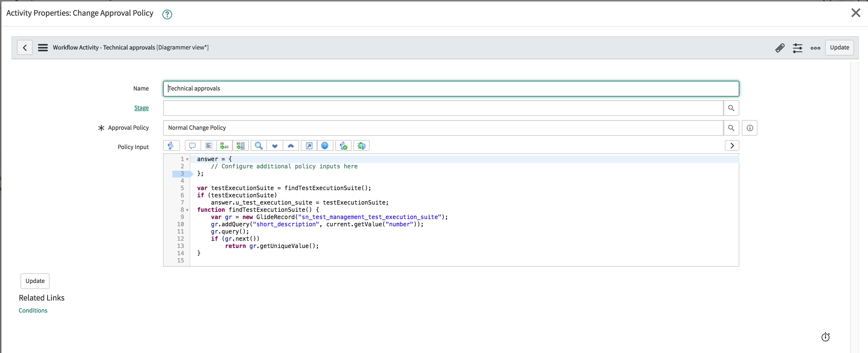Open the form context hamburger menu

[43, 47]
